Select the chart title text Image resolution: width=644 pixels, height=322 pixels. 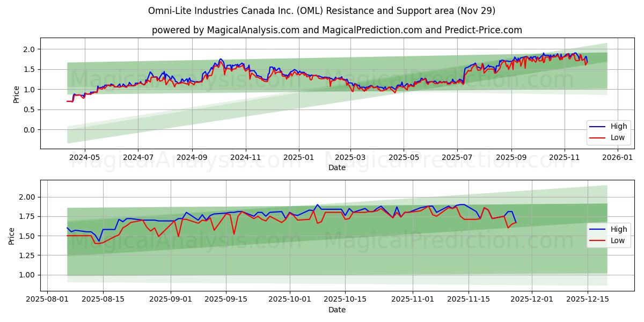[x=322, y=10]
